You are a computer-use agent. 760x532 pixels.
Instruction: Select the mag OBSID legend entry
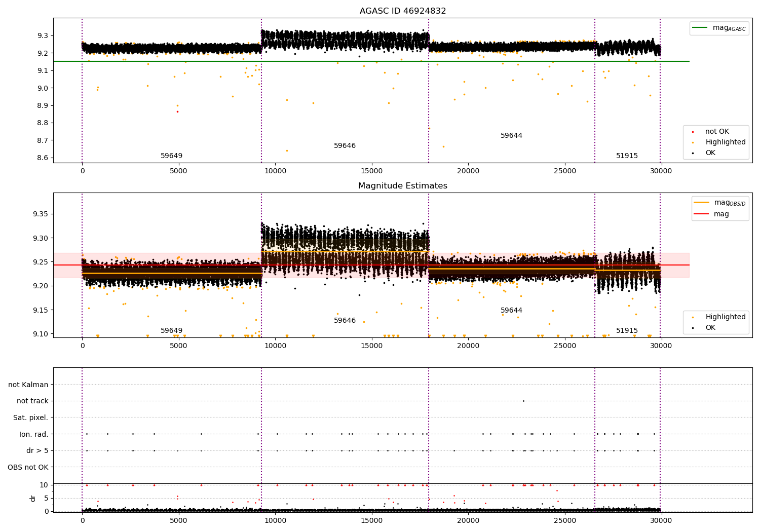point(720,203)
